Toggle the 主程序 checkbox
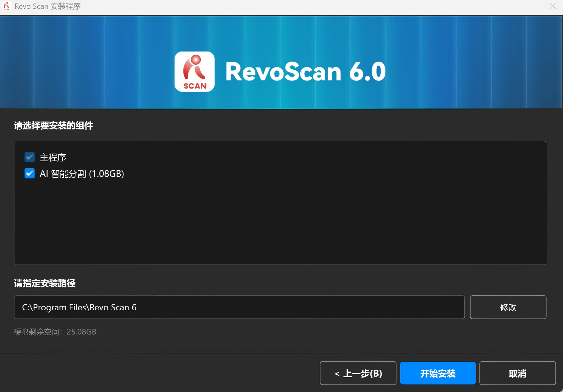Viewport: 563px width, 392px height. (30, 157)
